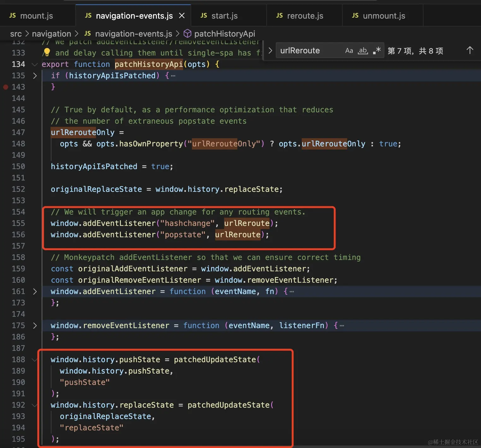Collapse the replaceState assignment at line 192
This screenshot has width=481, height=448.
[x=35, y=405]
